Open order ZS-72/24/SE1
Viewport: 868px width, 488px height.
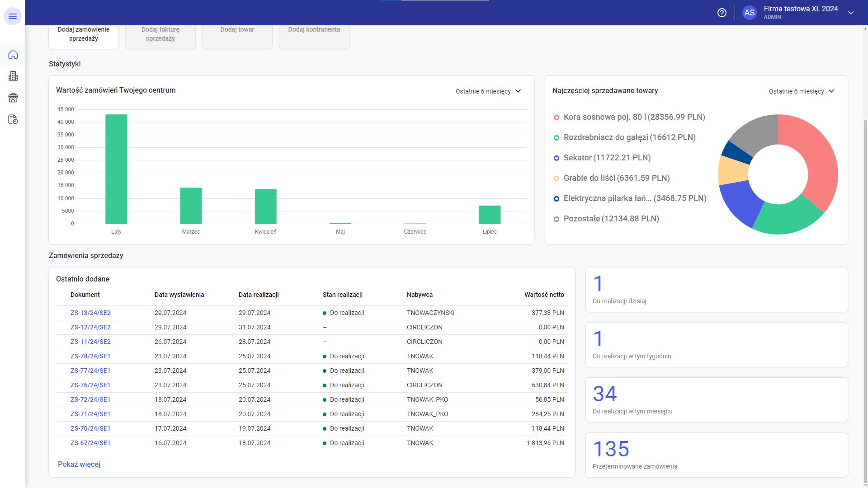pos(90,399)
